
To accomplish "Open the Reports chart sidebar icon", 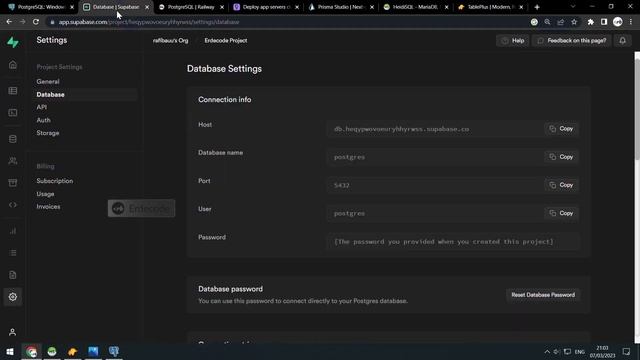I will tap(13, 231).
